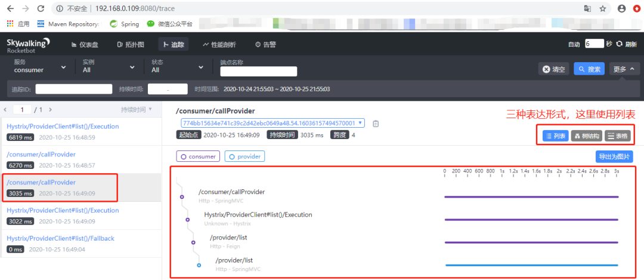Select the 3035 ms /consumer/callProvider trace
The height and width of the screenshot is (280, 644).
[x=81, y=187]
